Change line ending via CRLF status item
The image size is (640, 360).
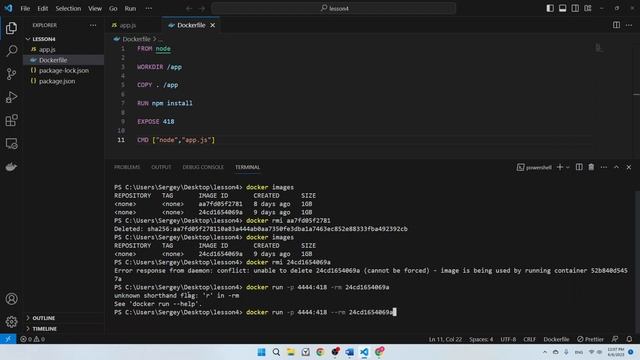(x=529, y=339)
